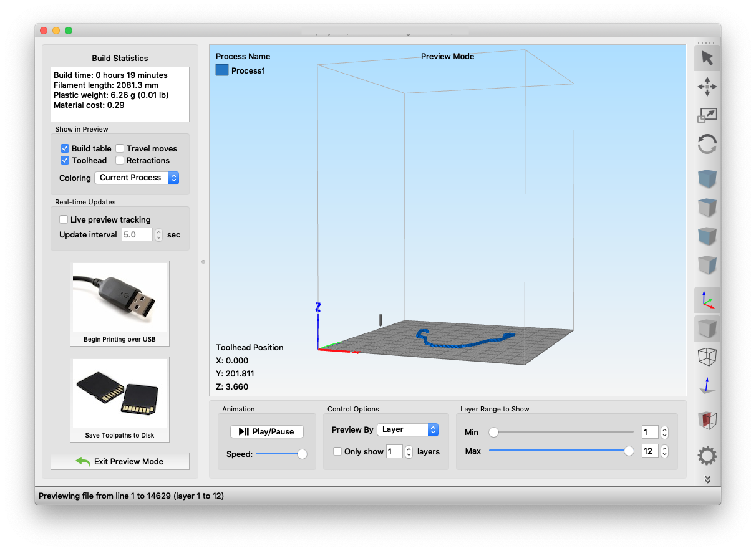Click the 'Material cost: 0.29' line
Viewport: 756px width, 551px height.
89,105
